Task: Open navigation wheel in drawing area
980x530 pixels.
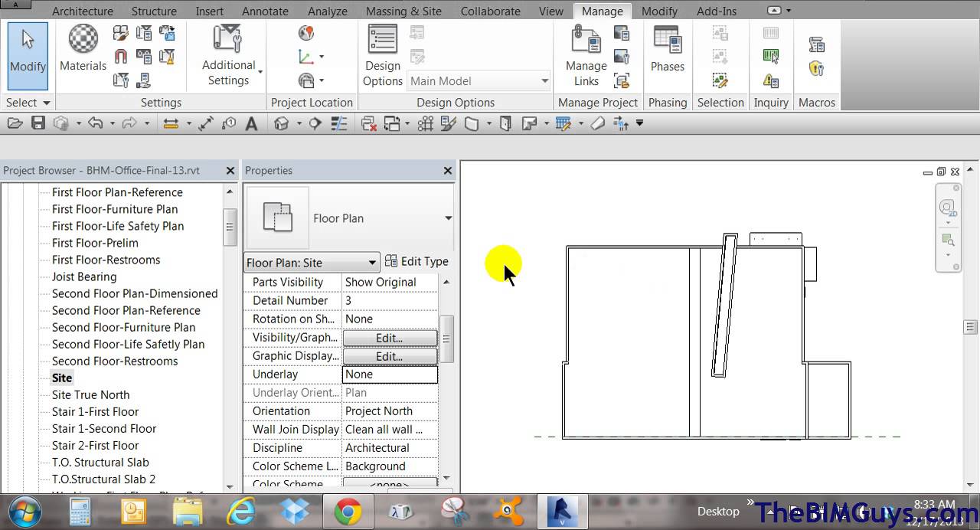Action: [948, 208]
